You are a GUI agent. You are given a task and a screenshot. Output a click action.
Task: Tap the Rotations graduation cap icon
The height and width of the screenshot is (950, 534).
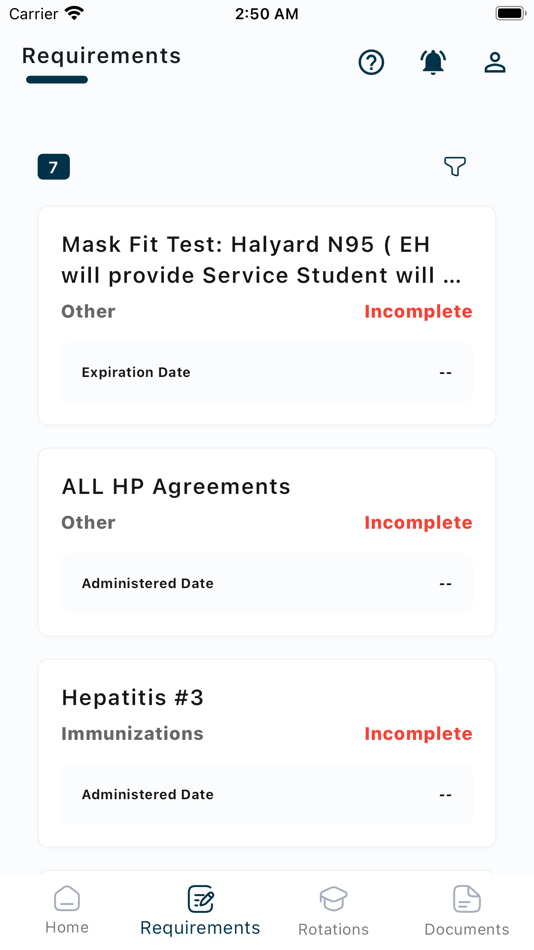333,899
